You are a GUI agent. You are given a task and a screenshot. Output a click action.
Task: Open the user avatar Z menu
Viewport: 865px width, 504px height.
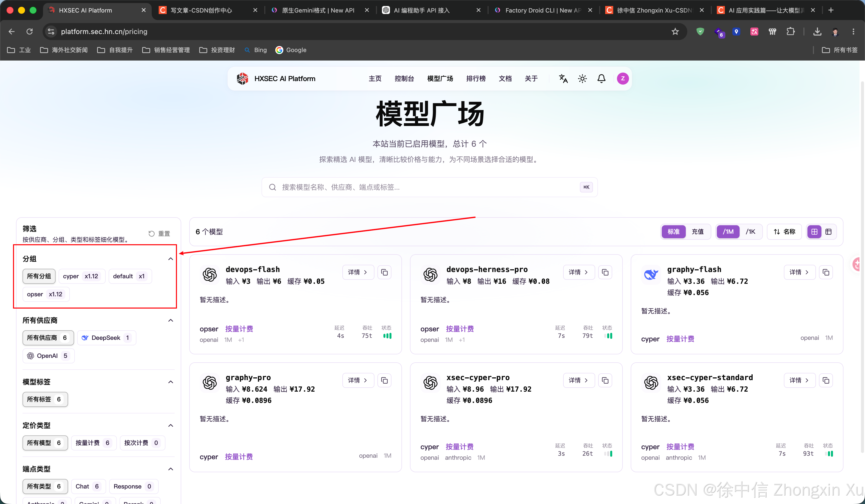point(623,79)
